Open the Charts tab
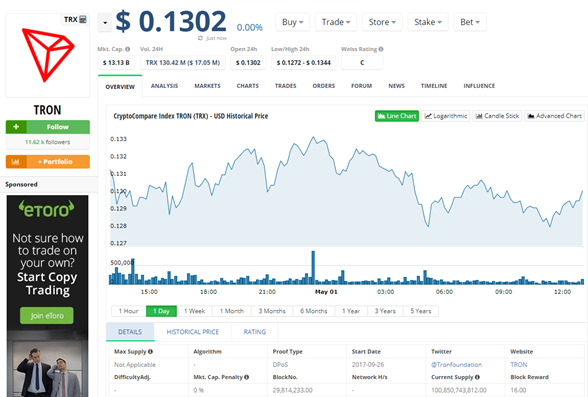 (248, 86)
